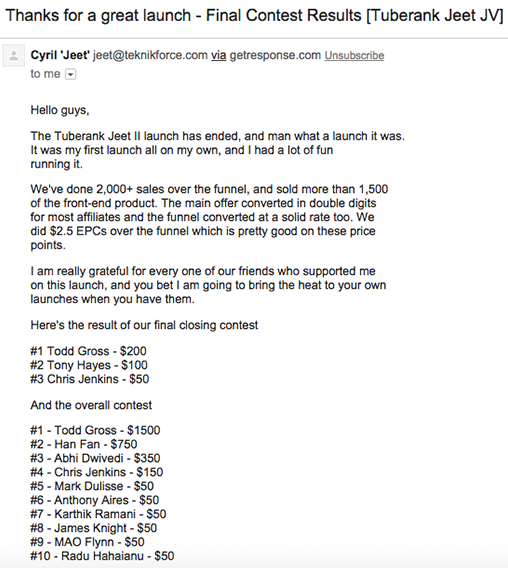
Task: Click the '#9 - MAO Flynn - $50' entry
Action: pyautogui.click(x=88, y=542)
